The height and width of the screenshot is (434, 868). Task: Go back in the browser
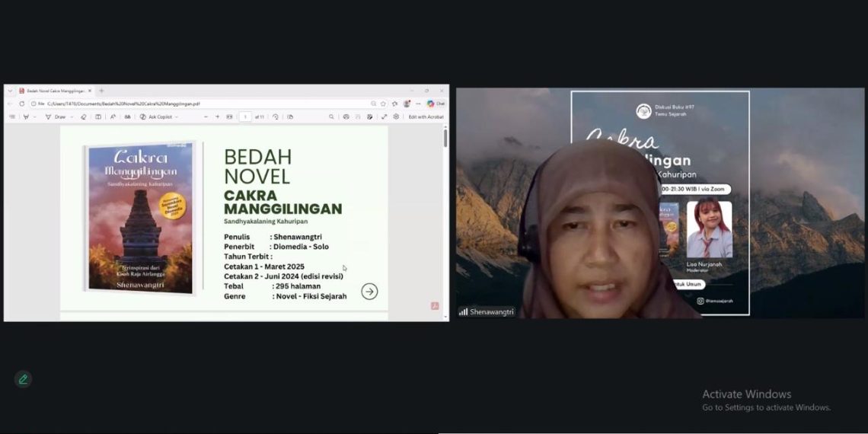click(9, 104)
